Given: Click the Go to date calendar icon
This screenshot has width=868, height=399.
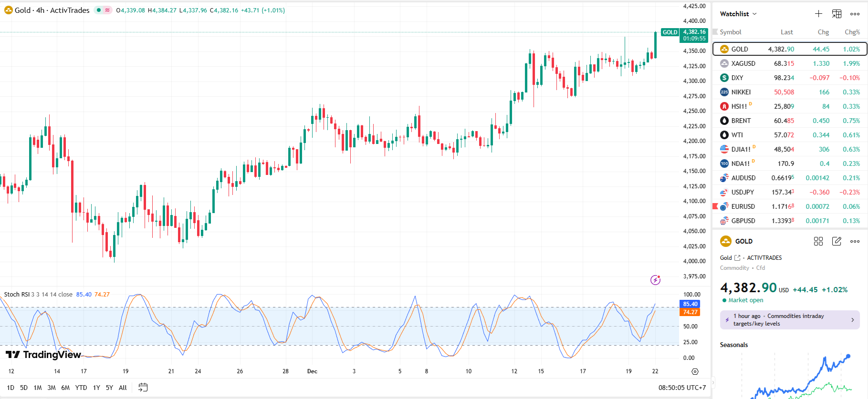Looking at the screenshot, I should [x=143, y=388].
